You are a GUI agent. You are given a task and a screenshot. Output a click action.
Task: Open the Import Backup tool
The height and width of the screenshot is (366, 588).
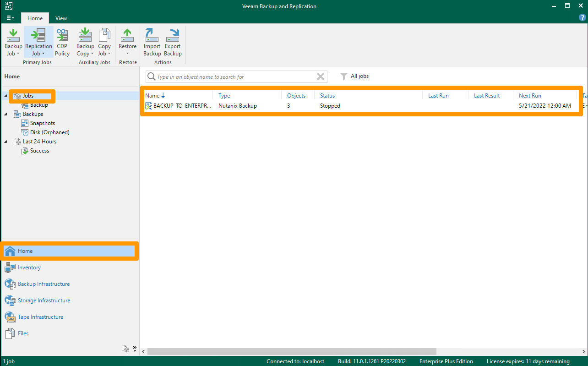[x=152, y=41]
